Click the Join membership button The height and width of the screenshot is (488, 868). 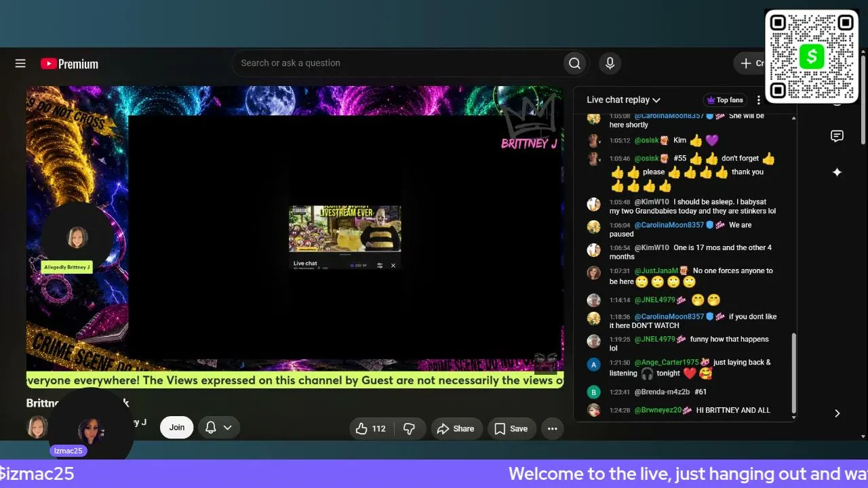pyautogui.click(x=177, y=428)
